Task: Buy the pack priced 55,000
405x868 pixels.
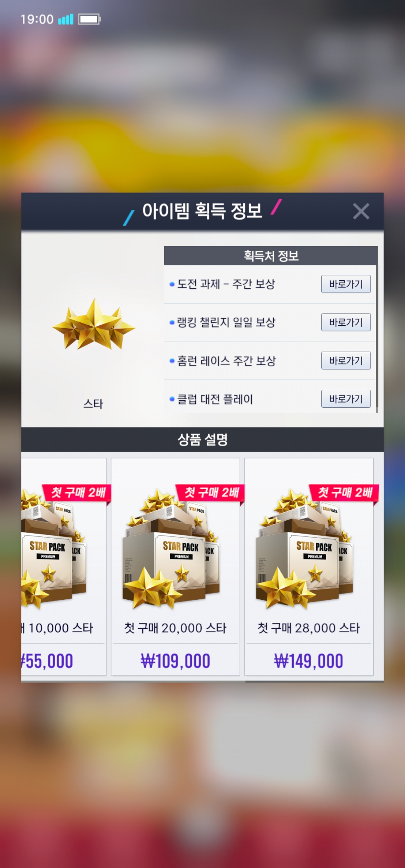Action: click(x=48, y=661)
